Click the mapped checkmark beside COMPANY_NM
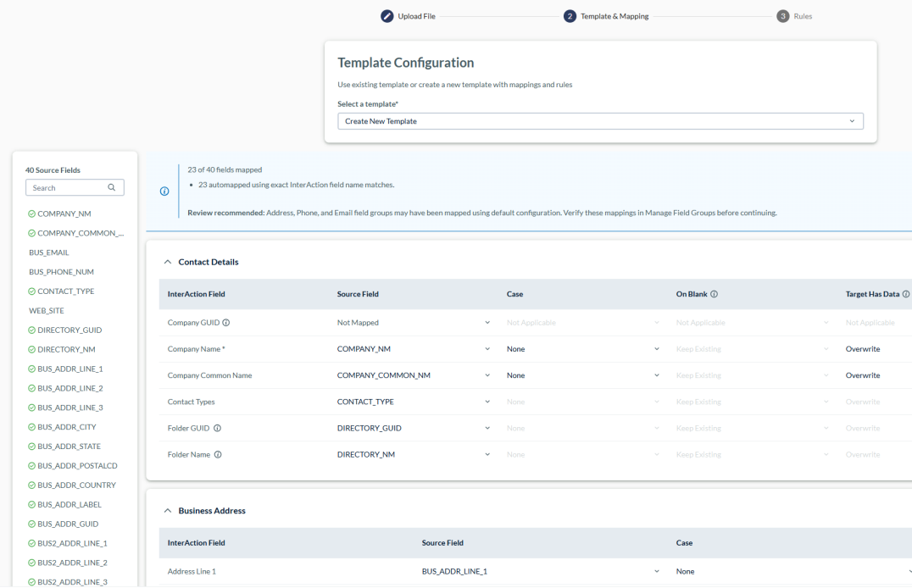The width and height of the screenshot is (912, 588). pyautogui.click(x=31, y=214)
